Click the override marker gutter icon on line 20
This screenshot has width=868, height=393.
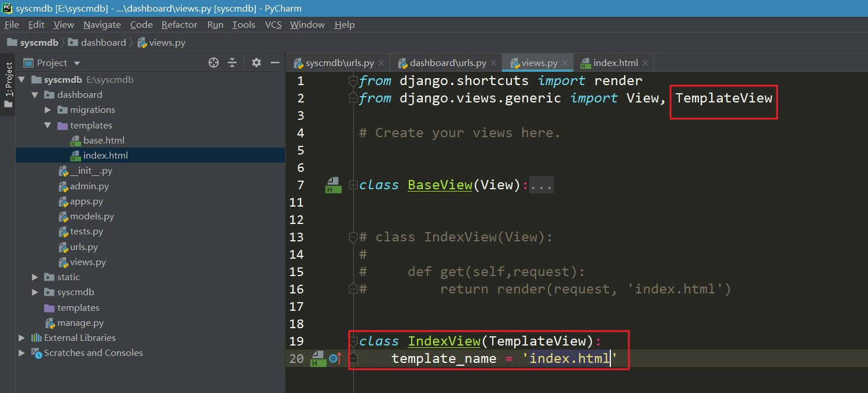pos(335,358)
